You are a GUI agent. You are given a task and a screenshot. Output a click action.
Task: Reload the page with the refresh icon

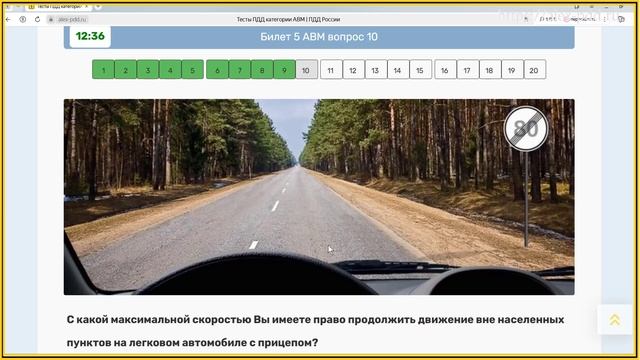coord(37,19)
